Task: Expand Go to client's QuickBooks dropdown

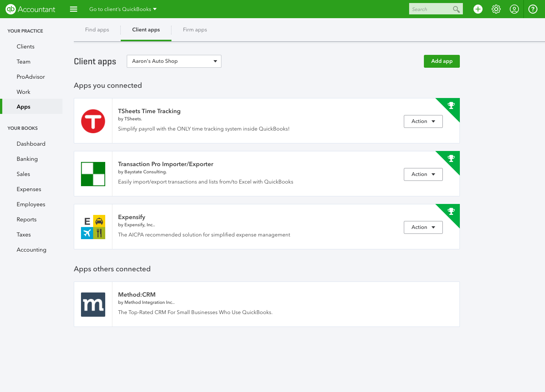Action: tap(123, 9)
